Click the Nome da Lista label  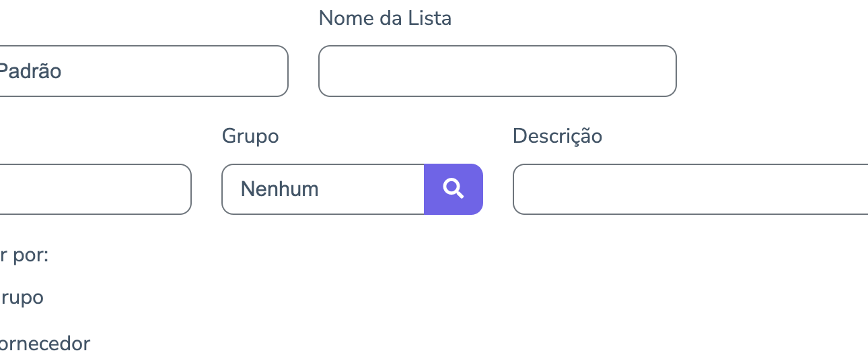pos(385,18)
